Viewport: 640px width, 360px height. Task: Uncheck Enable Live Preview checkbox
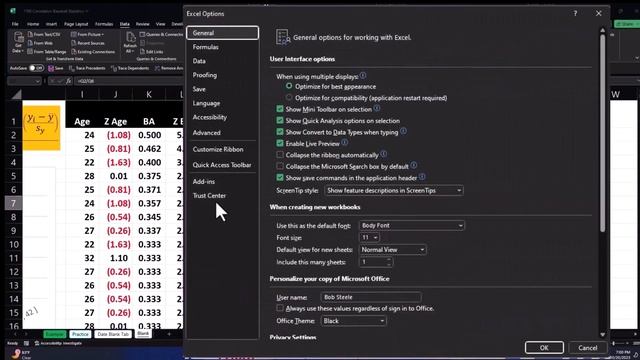280,143
